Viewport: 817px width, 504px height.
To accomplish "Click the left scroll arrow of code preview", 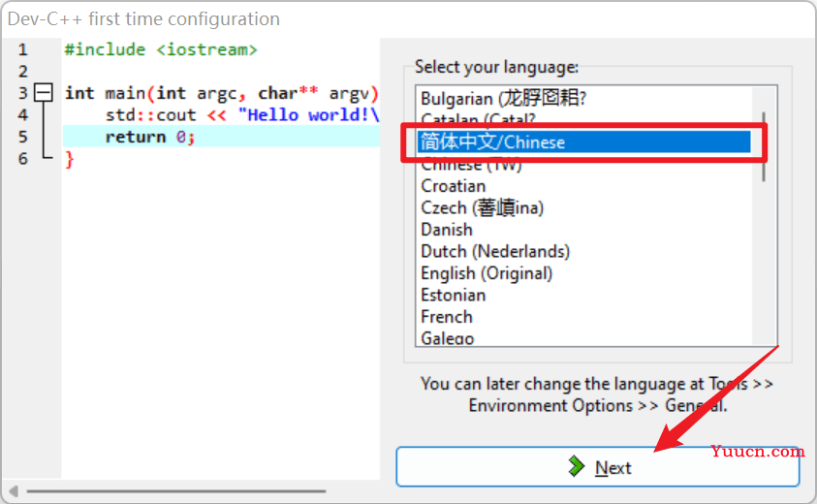I will click(14, 491).
